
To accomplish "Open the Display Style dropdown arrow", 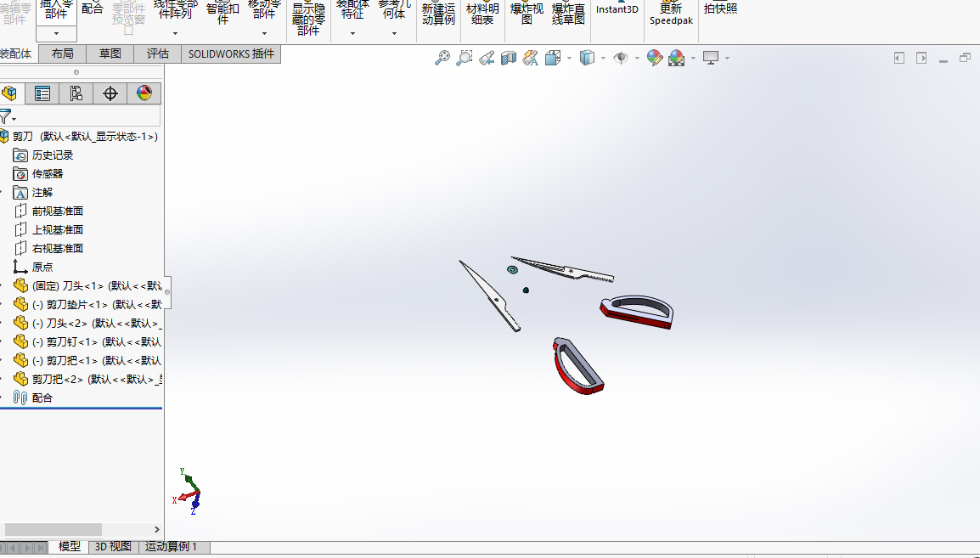I will coord(602,58).
